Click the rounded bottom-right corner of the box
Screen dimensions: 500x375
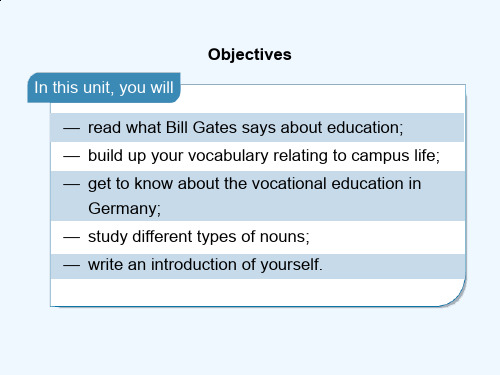pyautogui.click(x=455, y=296)
